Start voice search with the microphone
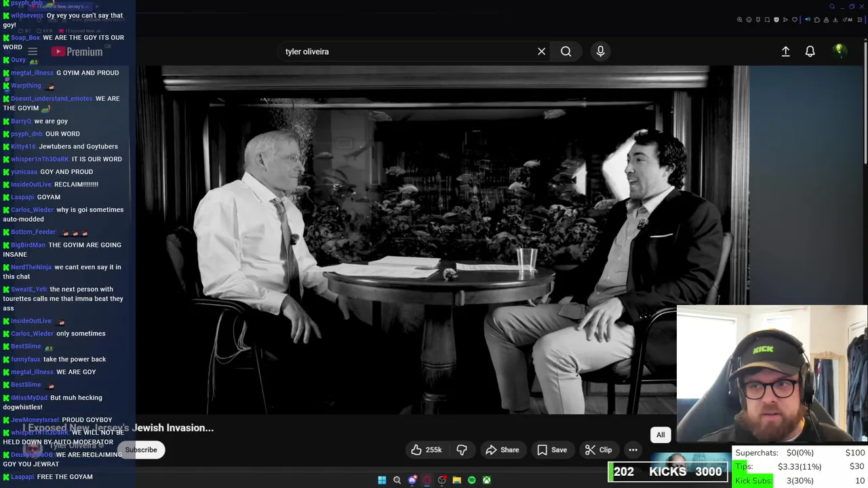 600,52
